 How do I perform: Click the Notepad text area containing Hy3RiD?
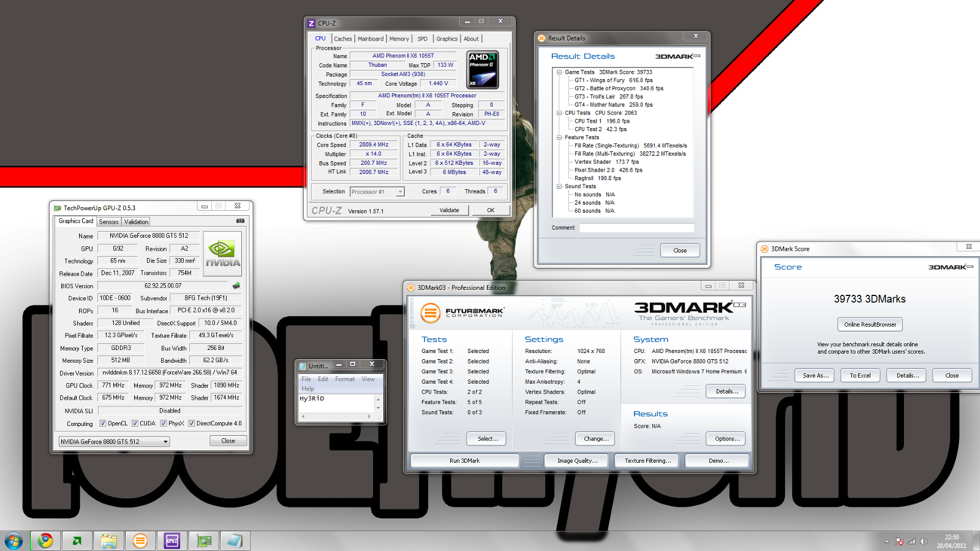(336, 403)
